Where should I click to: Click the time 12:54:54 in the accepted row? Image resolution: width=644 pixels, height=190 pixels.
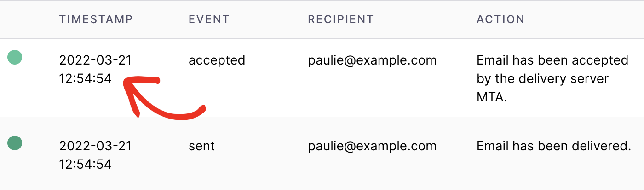pyautogui.click(x=85, y=78)
